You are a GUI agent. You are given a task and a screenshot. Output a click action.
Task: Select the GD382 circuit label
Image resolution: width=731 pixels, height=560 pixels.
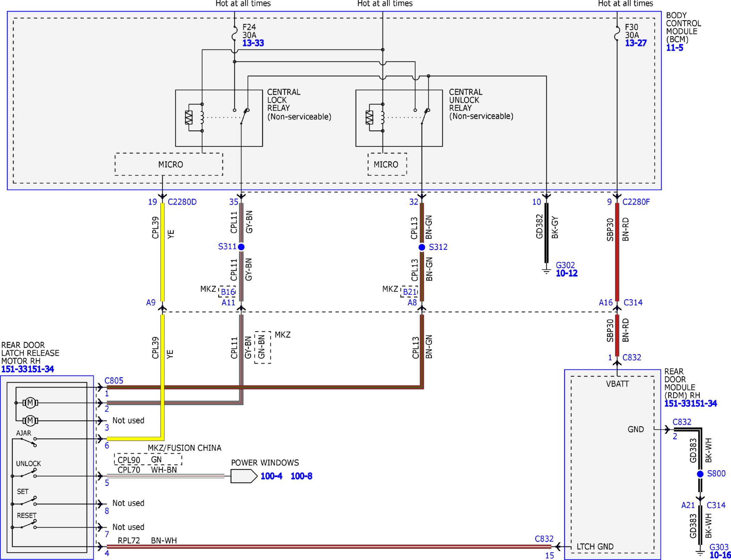tap(539, 227)
